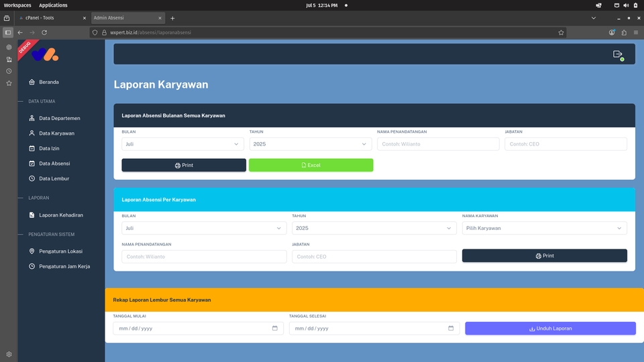The image size is (644, 362).
Task: Close the Admin Absensi tab
Action: click(160, 18)
